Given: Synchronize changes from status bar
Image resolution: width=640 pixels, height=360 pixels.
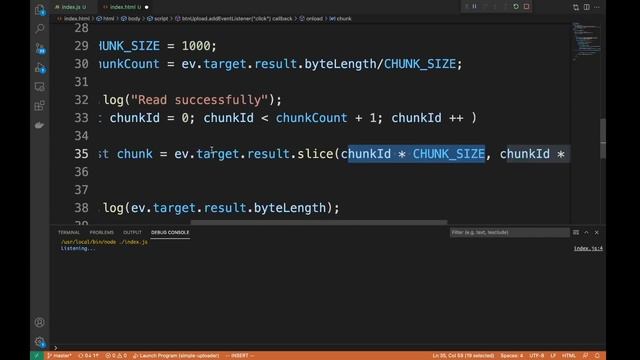Looking at the screenshot, I should tap(88, 356).
